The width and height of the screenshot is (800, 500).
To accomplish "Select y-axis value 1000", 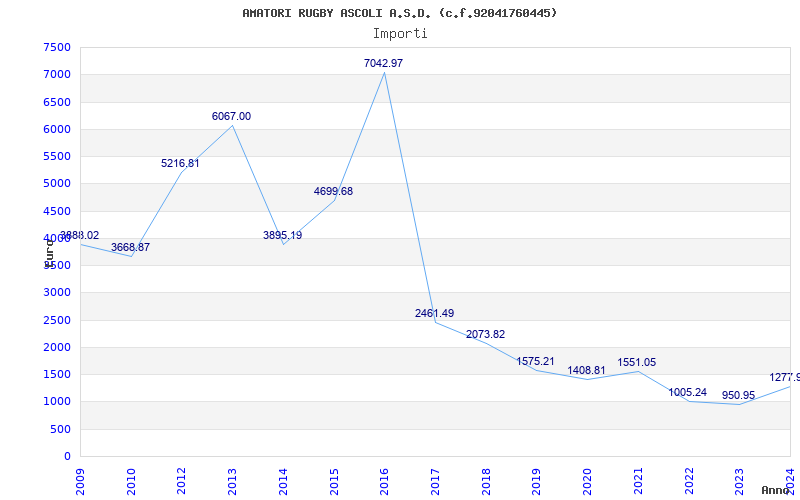I will [x=57, y=402].
